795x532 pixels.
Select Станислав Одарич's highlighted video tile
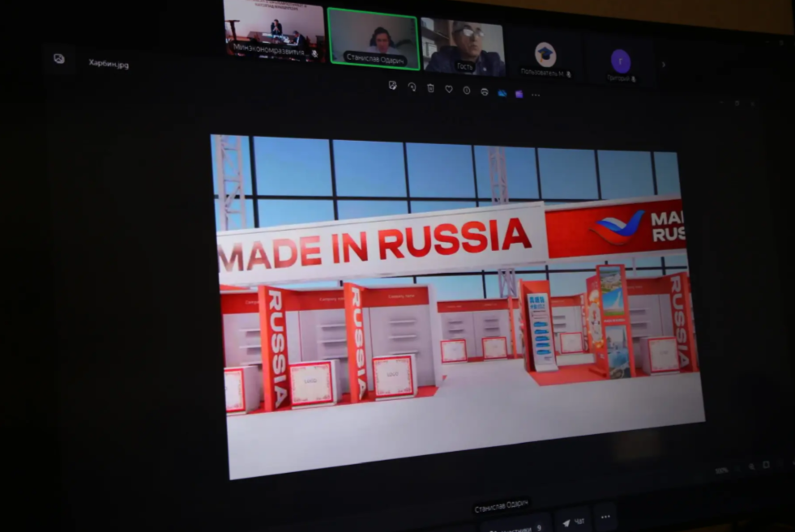[x=373, y=38]
